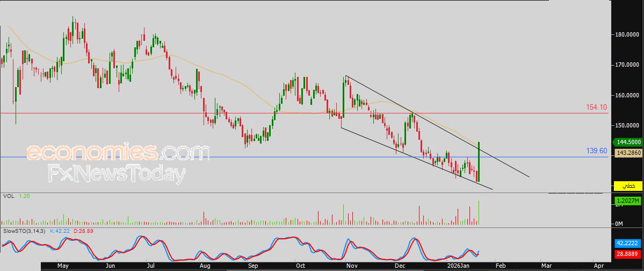Click the 139.60 support level label
Screen dimensions: 644x271
coord(597,151)
